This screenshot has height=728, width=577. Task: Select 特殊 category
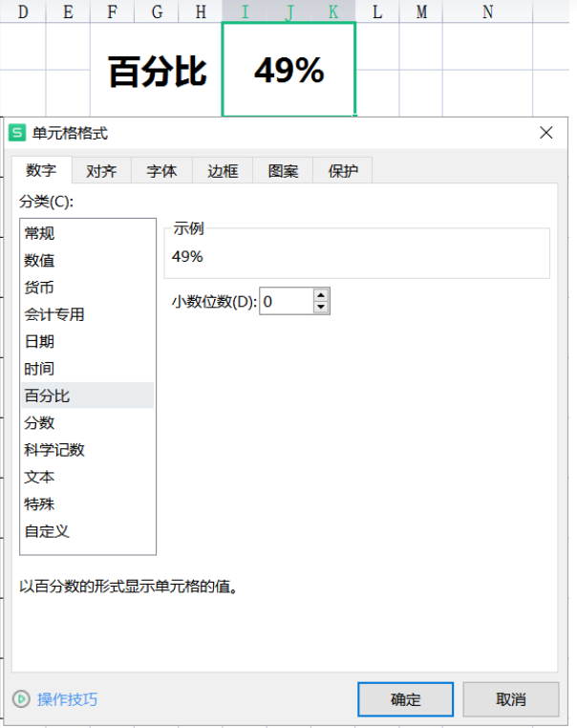click(x=87, y=503)
